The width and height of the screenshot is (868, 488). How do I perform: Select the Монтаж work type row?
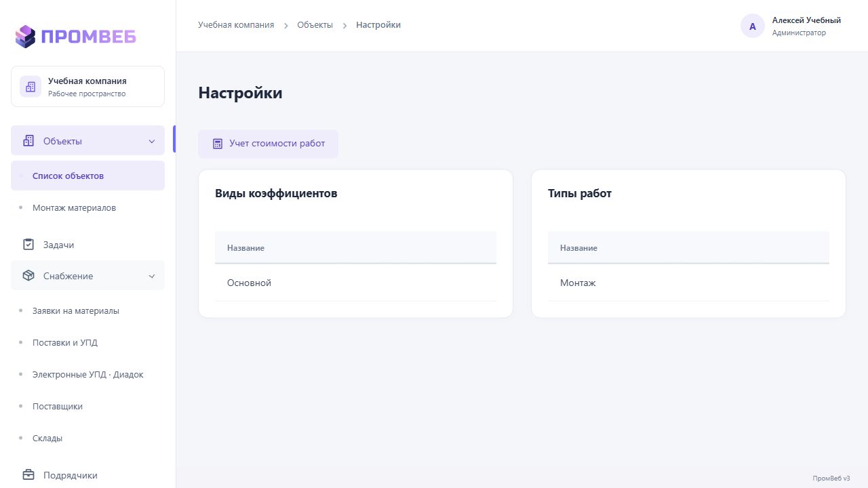pos(688,283)
